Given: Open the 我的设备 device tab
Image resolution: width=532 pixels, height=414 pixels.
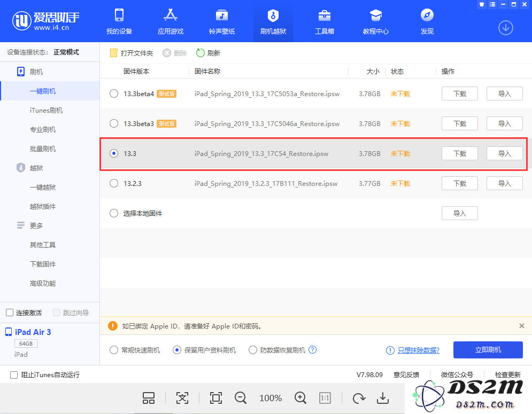Looking at the screenshot, I should [x=119, y=22].
